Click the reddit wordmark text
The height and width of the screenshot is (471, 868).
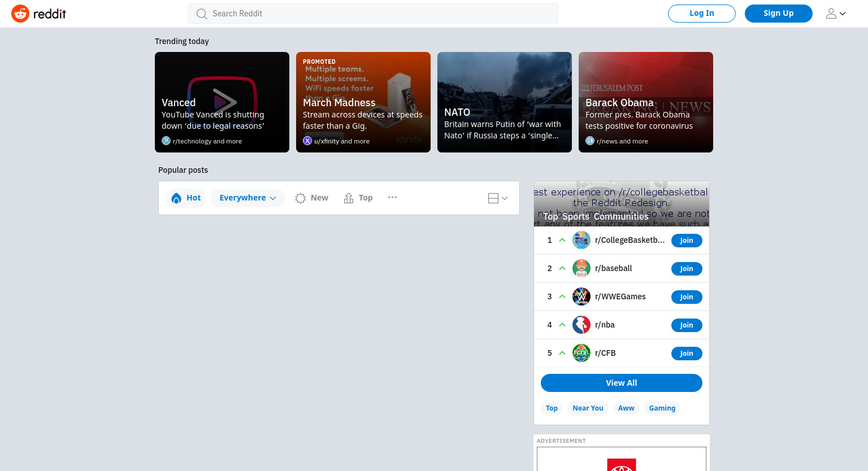pyautogui.click(x=50, y=14)
